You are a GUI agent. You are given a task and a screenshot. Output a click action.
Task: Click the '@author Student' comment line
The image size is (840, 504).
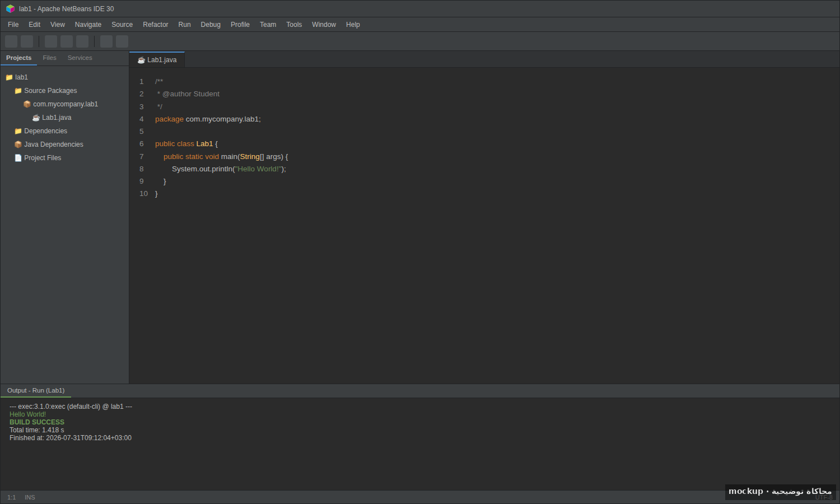tap(188, 94)
